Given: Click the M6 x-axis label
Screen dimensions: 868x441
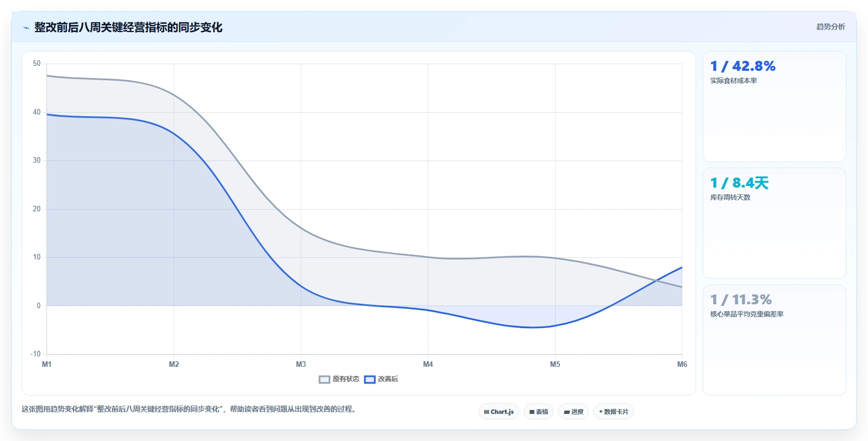Looking at the screenshot, I should coord(682,364).
